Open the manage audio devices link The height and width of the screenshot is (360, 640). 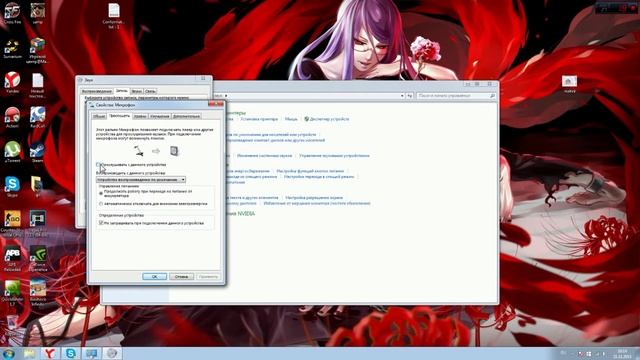[334, 156]
